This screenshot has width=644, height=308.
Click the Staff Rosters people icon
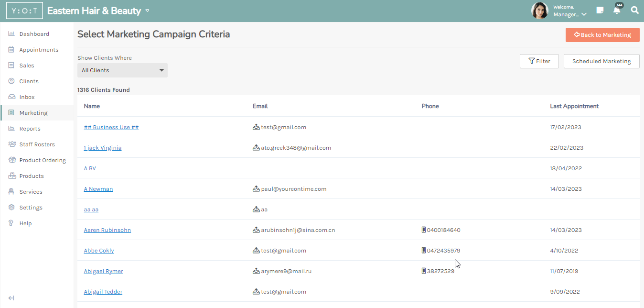[11, 144]
